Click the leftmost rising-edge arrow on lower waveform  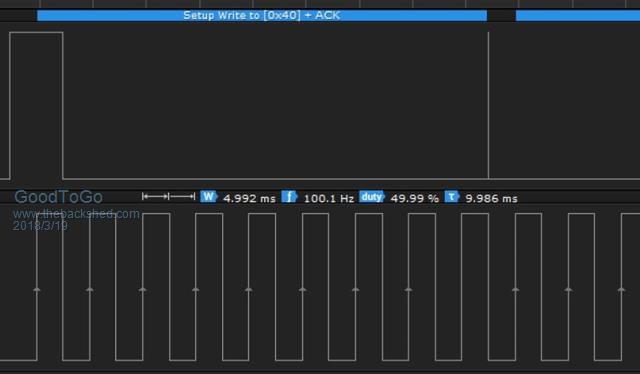37,289
